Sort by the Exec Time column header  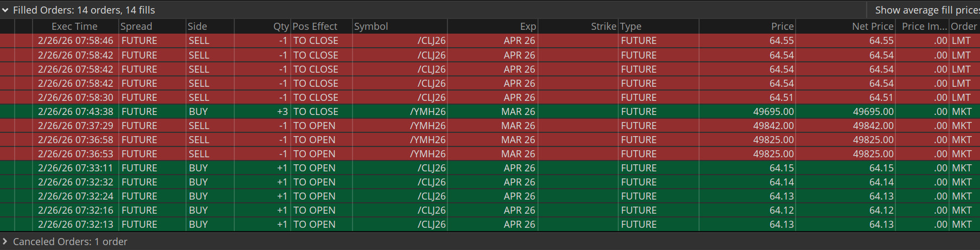click(75, 26)
